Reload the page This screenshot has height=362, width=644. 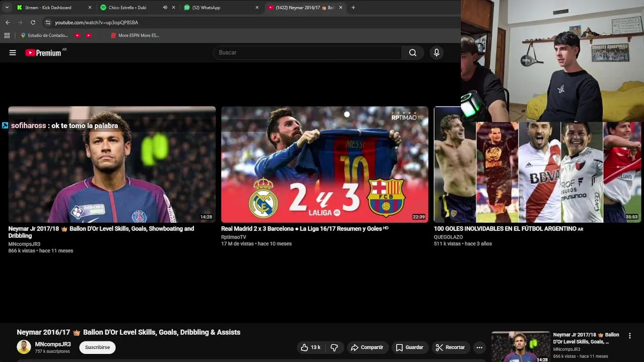33,22
